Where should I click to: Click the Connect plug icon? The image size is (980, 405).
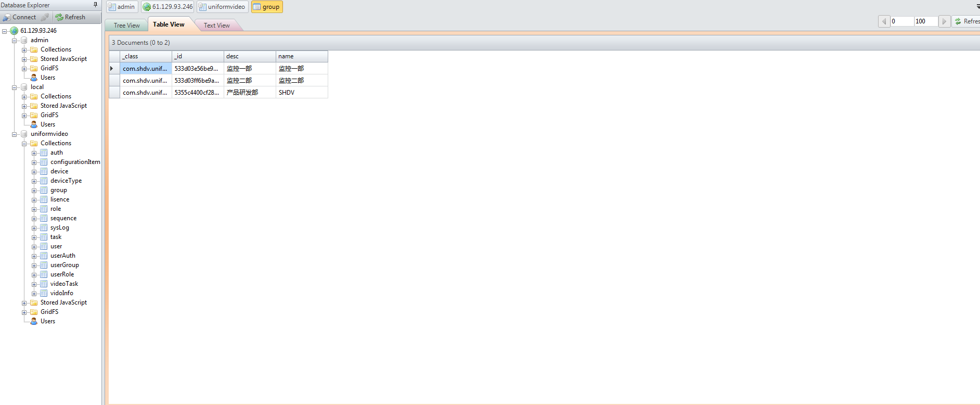7,17
